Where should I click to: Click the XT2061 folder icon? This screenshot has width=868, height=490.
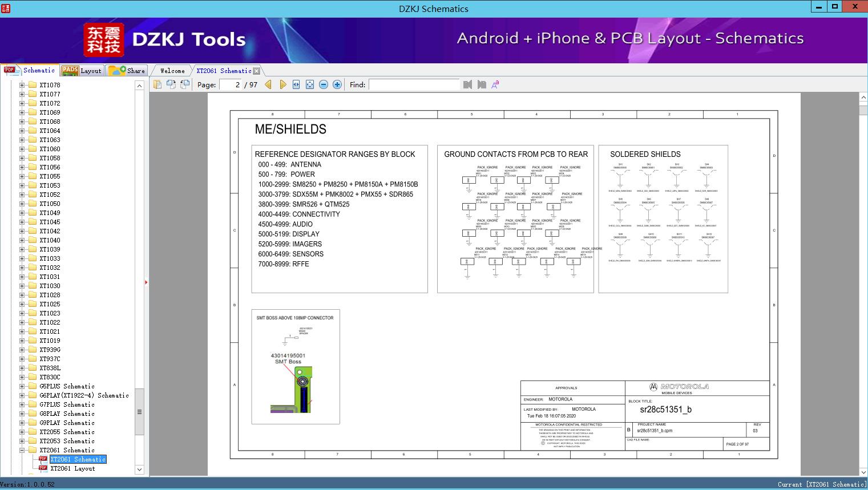point(33,450)
